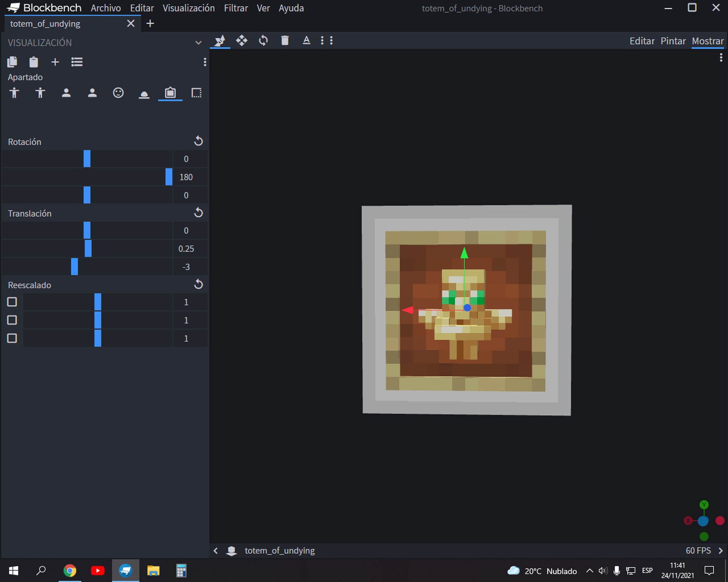Enable the second Reescalado checkbox

12,320
